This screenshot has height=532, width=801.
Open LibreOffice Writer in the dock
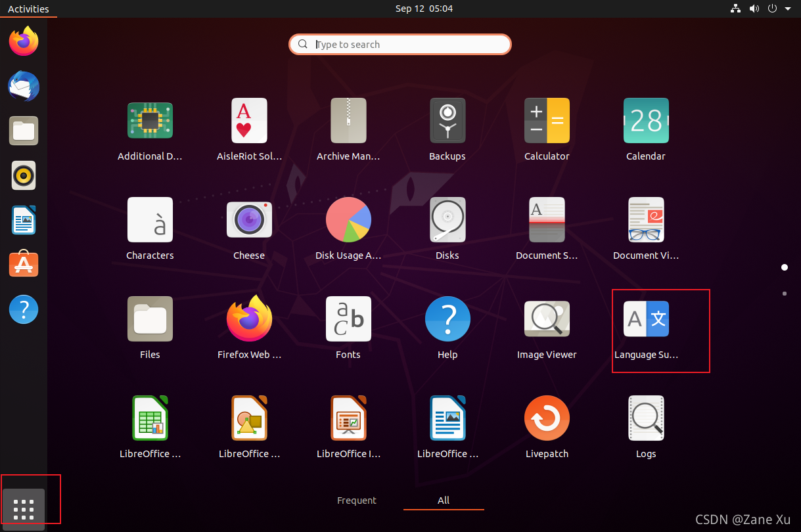24,220
